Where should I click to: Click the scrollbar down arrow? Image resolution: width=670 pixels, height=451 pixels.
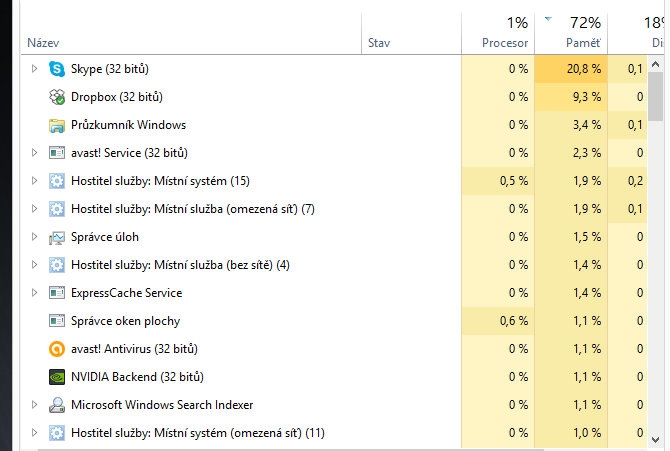[x=655, y=439]
